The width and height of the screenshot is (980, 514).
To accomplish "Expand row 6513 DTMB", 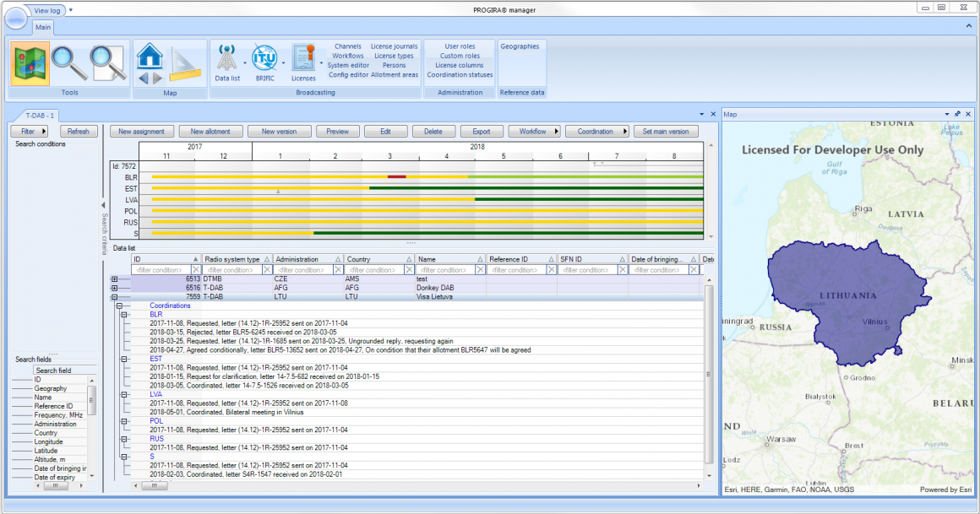I will (114, 279).
